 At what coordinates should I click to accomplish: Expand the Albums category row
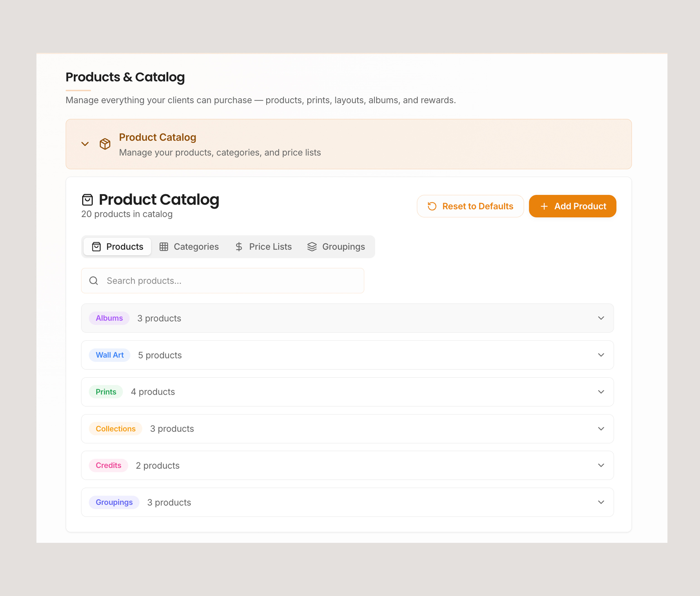point(601,318)
